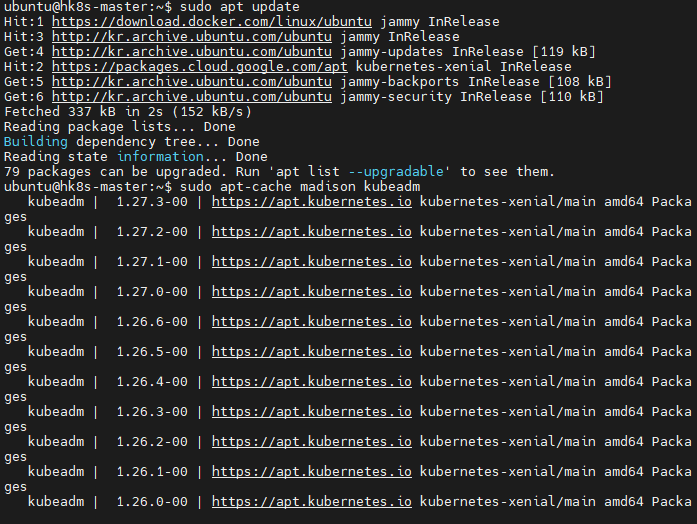Click 'jammy InRelease' on docker Hit:1 line
Viewport: 697px width, 524px height.
pyautogui.click(x=440, y=22)
